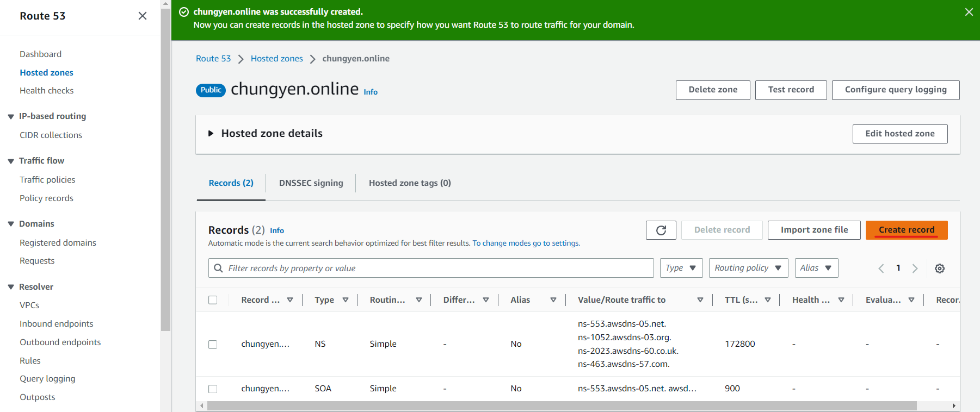Collapse IP-based routing sidebar group
This screenshot has width=980, height=412.
coord(11,116)
